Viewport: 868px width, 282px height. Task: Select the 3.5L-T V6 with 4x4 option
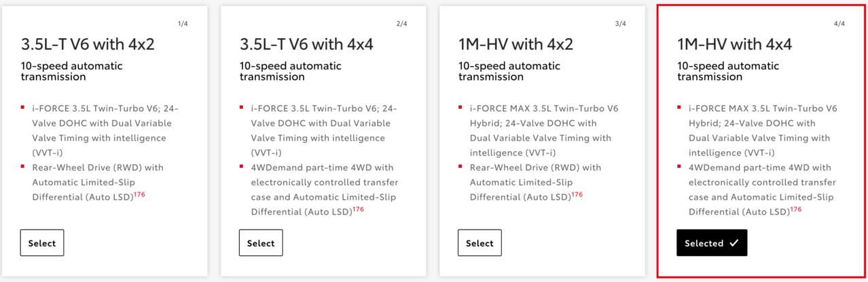pyautogui.click(x=261, y=243)
